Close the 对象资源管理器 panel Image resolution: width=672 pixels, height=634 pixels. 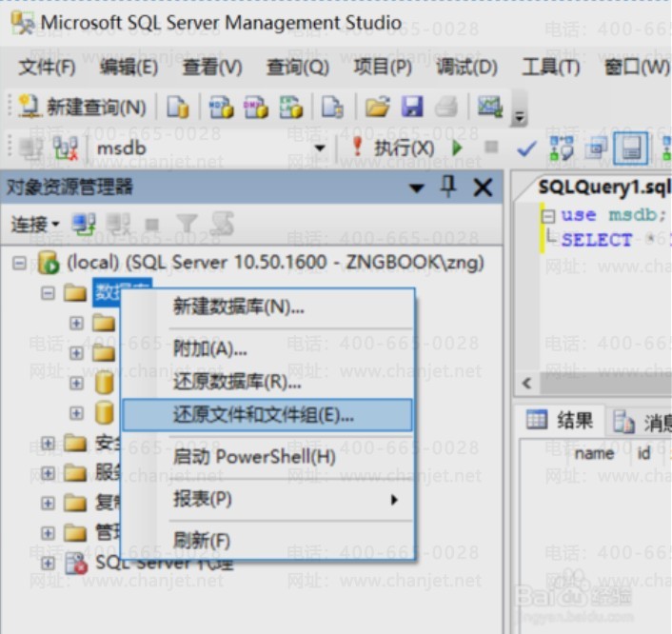483,188
